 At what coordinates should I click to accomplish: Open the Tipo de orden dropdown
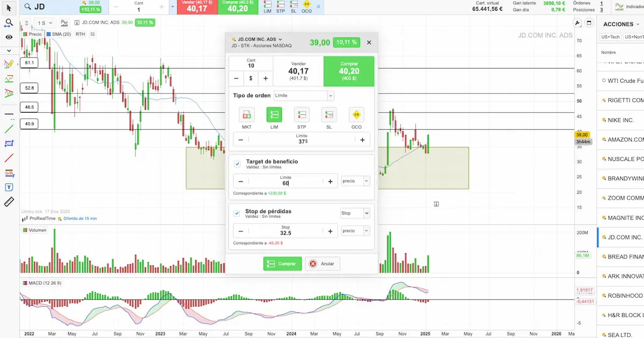point(304,95)
